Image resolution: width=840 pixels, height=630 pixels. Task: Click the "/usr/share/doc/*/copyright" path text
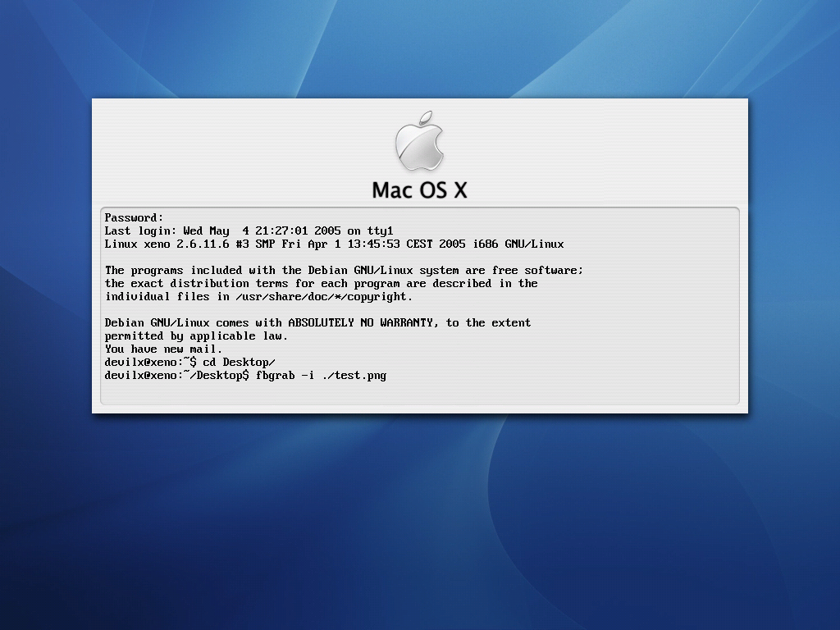322,297
